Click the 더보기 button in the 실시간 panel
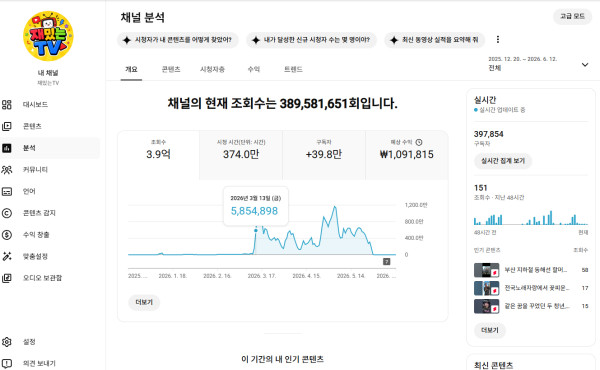 pyautogui.click(x=490, y=330)
